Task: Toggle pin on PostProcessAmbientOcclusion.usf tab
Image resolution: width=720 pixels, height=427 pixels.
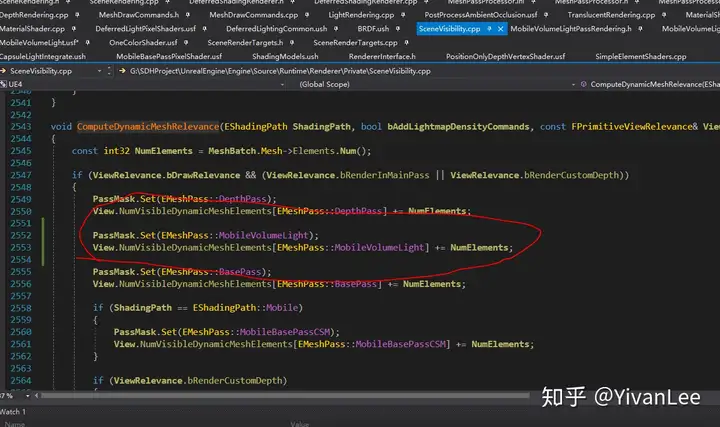Action: coord(546,15)
